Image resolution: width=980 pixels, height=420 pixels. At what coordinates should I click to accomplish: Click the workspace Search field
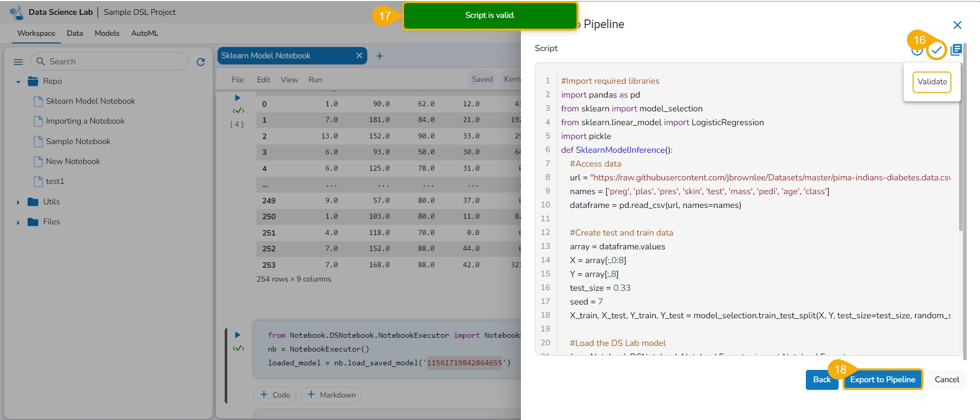(115, 61)
